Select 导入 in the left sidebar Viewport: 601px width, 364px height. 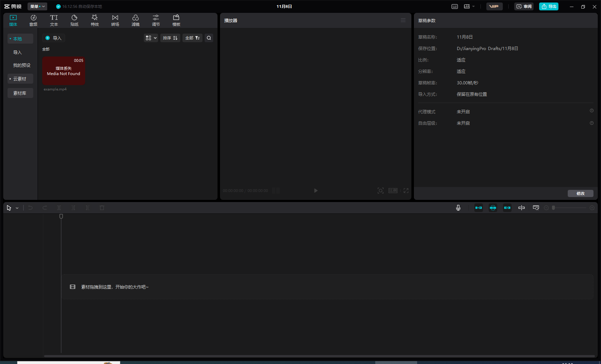tap(18, 52)
